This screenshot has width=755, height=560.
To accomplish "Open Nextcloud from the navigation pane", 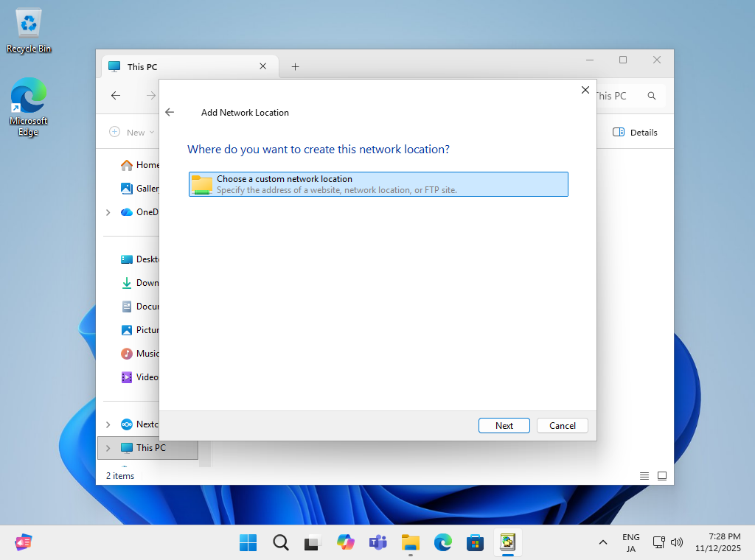I will coord(146,424).
